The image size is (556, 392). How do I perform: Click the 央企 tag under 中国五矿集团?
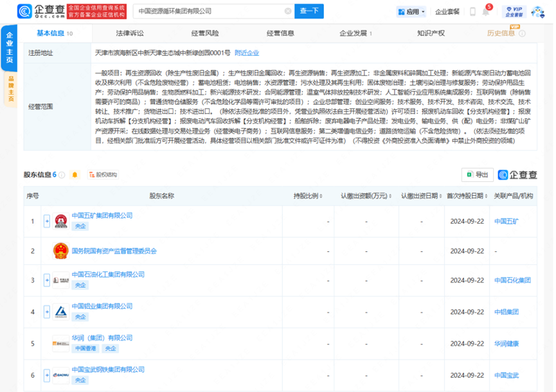tap(80, 226)
